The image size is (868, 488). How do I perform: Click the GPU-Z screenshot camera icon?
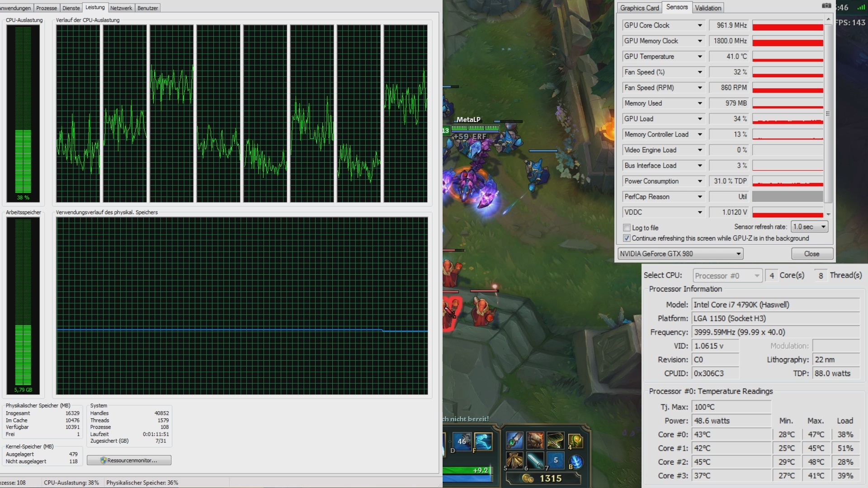[x=826, y=6]
